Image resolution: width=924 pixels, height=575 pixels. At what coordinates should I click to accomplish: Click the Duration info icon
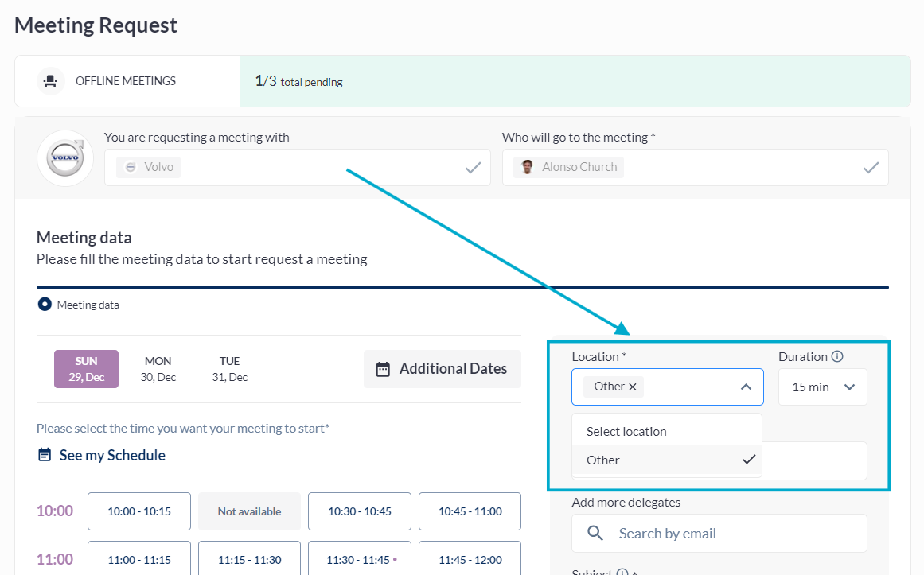(837, 357)
